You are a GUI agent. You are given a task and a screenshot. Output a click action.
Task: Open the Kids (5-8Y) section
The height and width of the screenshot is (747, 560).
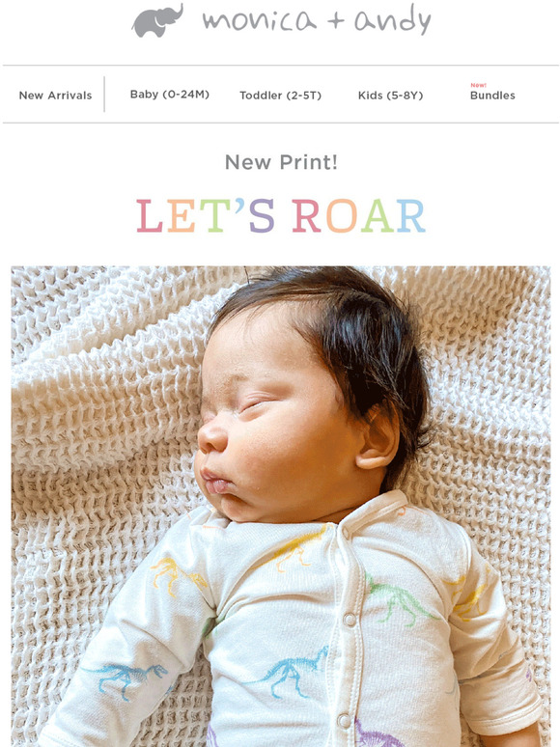(390, 96)
